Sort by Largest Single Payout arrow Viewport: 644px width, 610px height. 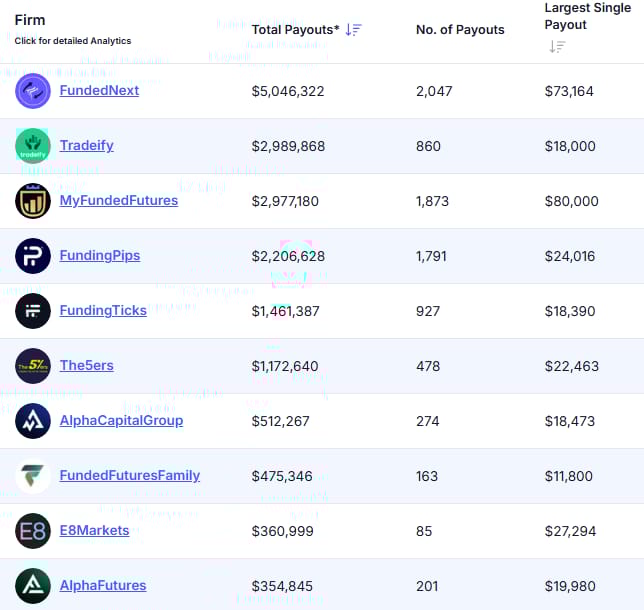(x=557, y=46)
